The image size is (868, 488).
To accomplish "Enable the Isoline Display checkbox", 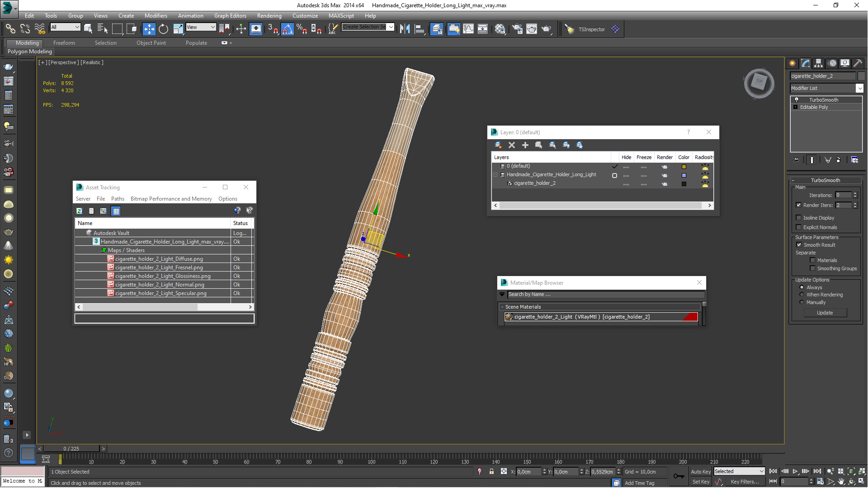I will [x=799, y=218].
